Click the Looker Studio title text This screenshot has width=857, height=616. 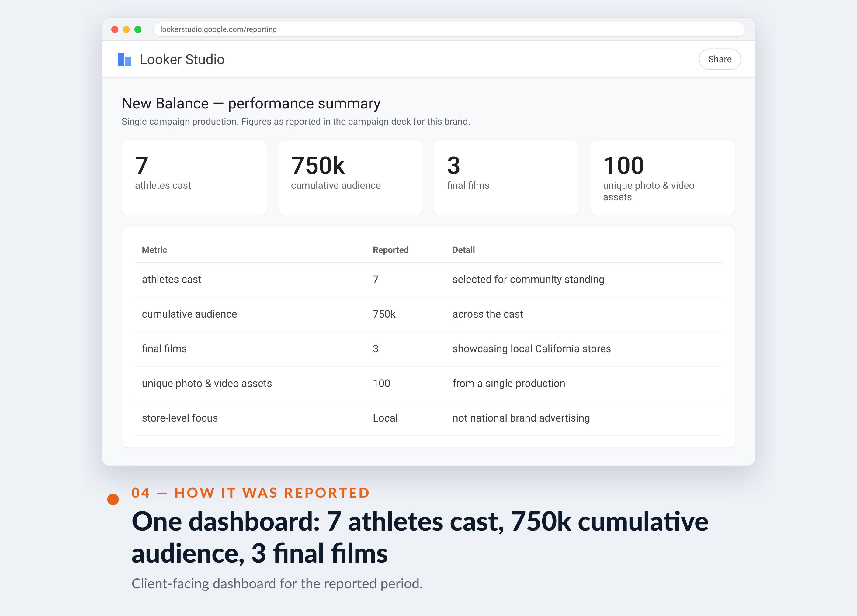click(x=182, y=59)
